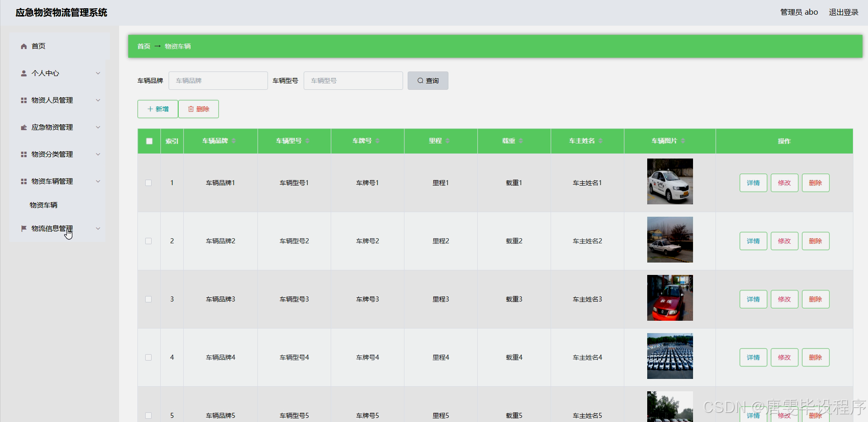Expand 物资分类管理 menu chevron
Image resolution: width=868 pixels, height=422 pixels.
click(98, 154)
